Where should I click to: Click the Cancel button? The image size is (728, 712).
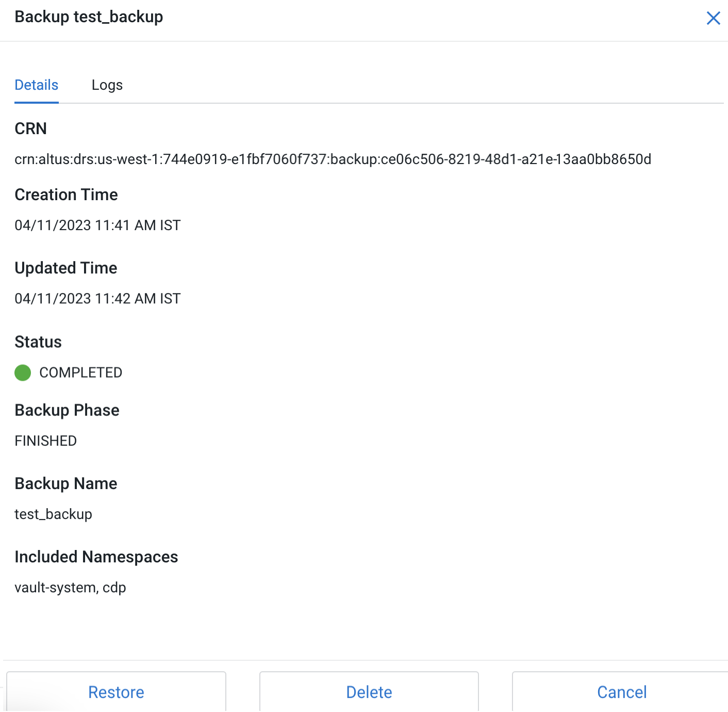[x=622, y=692]
